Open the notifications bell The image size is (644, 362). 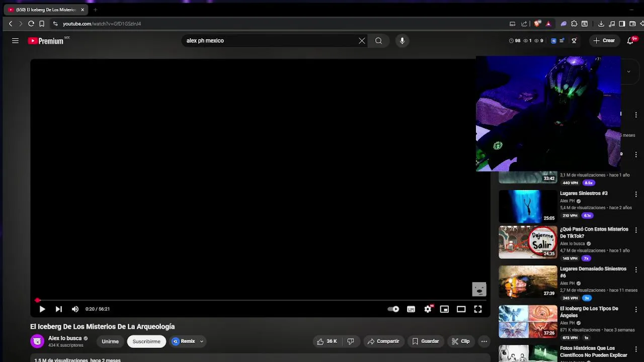[630, 41]
